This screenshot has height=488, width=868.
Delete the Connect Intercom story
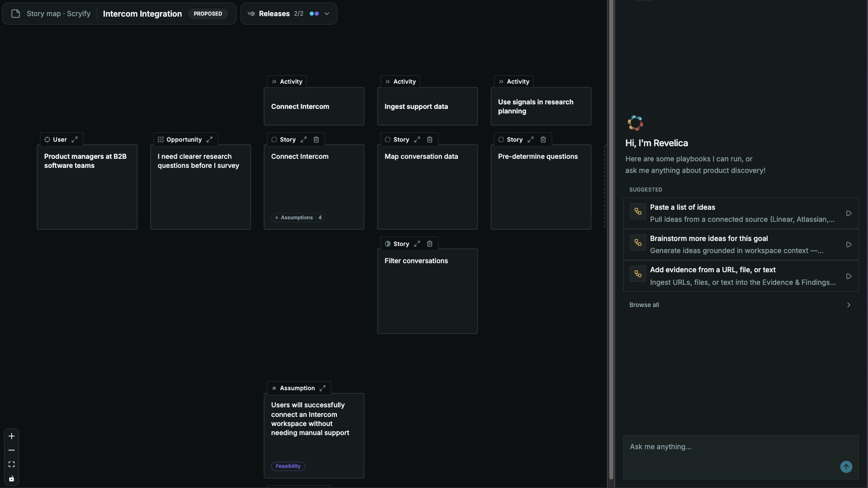click(x=316, y=140)
